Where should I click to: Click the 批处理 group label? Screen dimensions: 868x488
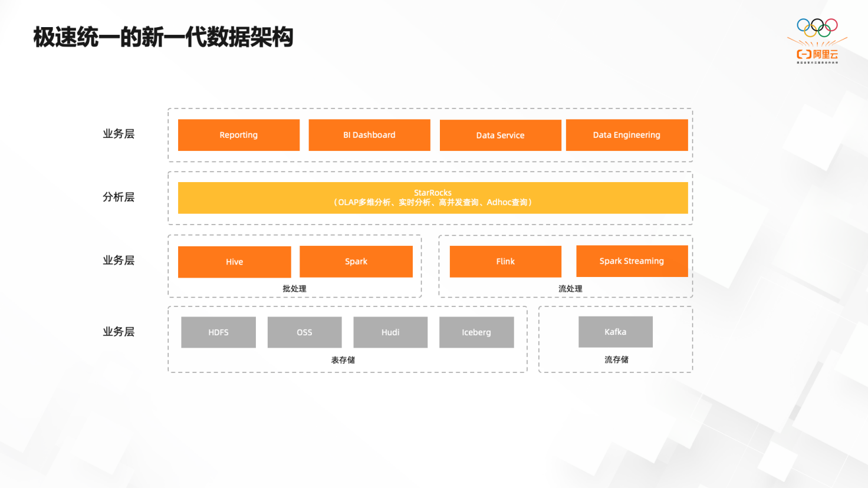coord(294,289)
